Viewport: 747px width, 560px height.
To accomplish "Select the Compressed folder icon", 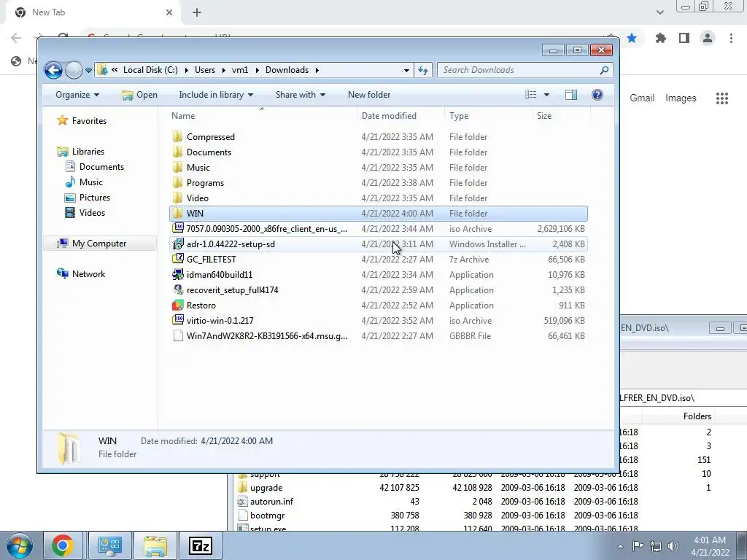I will [177, 136].
